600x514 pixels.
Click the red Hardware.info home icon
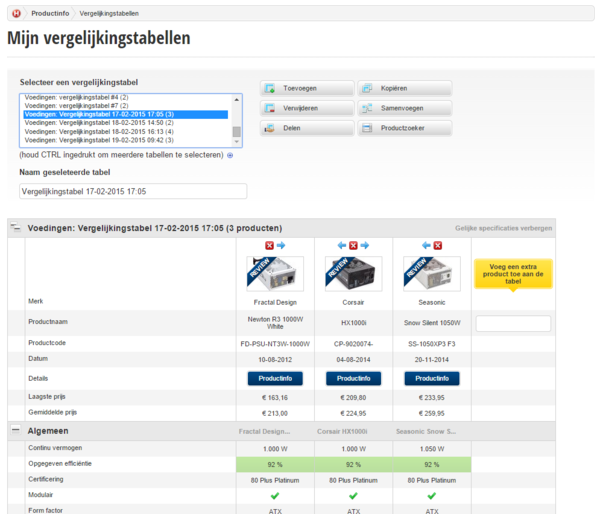tap(16, 13)
